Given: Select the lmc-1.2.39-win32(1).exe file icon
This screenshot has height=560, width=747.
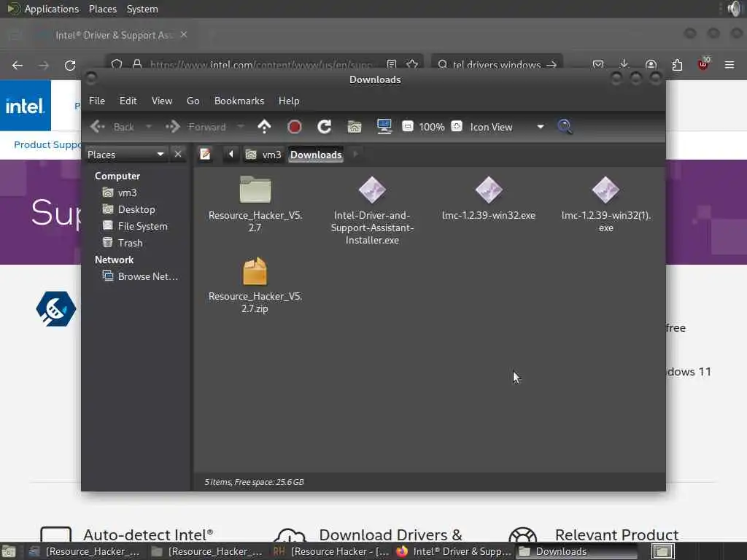Looking at the screenshot, I should 605,190.
